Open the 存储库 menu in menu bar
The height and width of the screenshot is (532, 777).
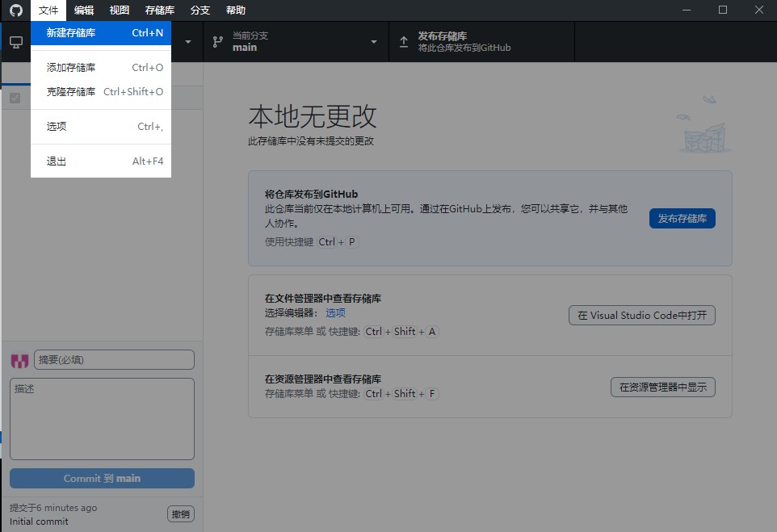[x=160, y=10]
